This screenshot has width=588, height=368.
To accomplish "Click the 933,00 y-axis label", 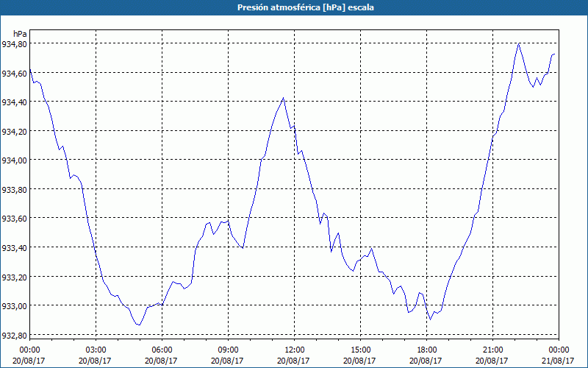I will click(14, 306).
